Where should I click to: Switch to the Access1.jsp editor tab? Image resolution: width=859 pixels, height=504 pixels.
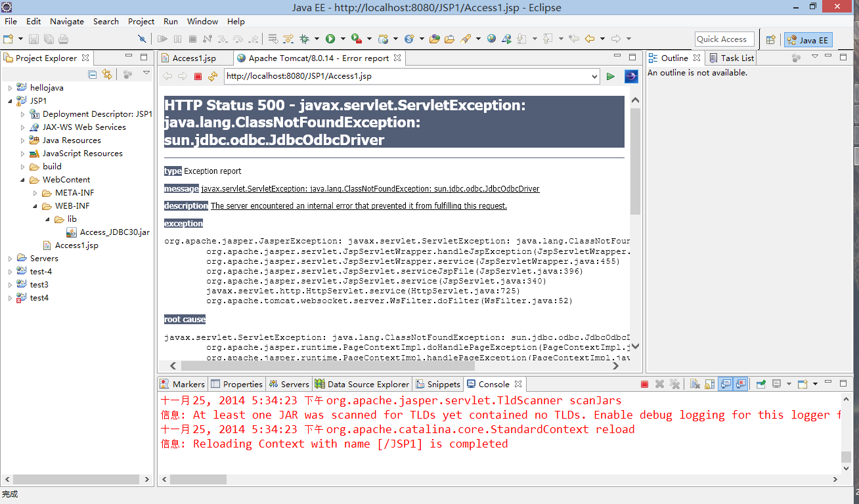pyautogui.click(x=194, y=58)
